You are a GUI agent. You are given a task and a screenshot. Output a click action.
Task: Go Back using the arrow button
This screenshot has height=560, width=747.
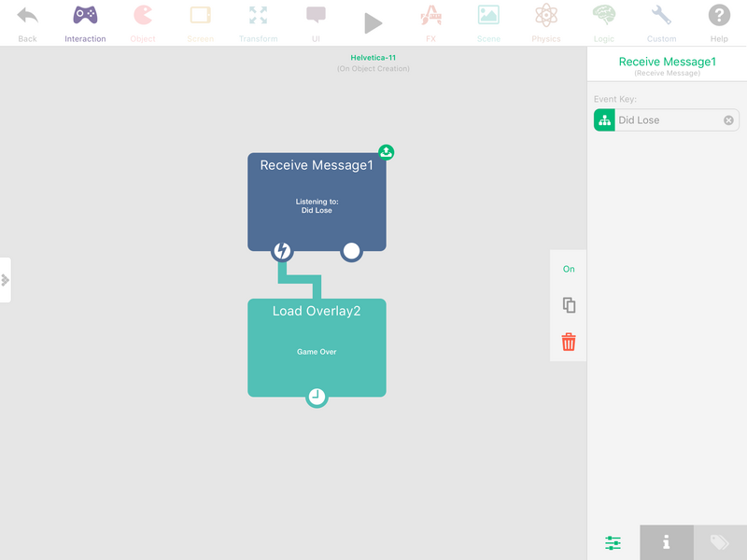(27, 24)
